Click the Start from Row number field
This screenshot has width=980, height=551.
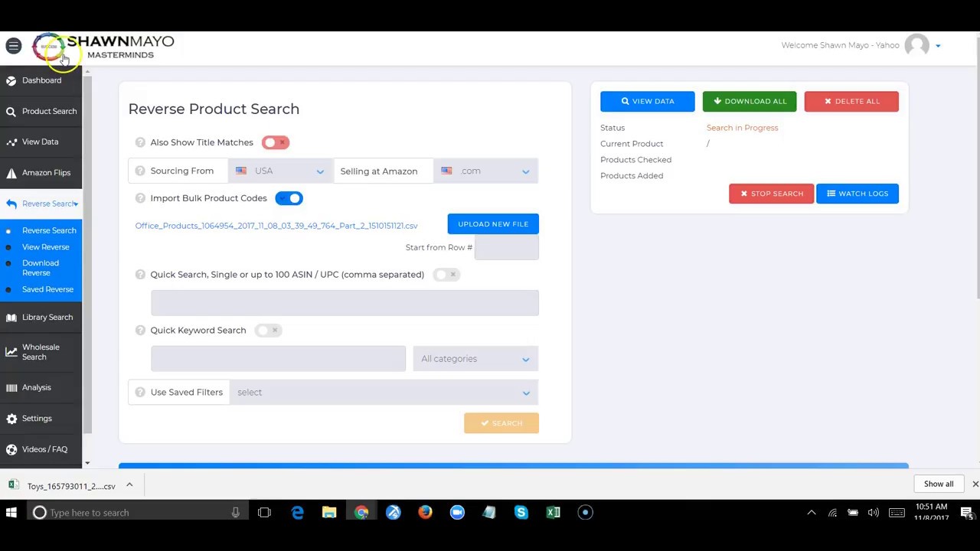pos(506,248)
